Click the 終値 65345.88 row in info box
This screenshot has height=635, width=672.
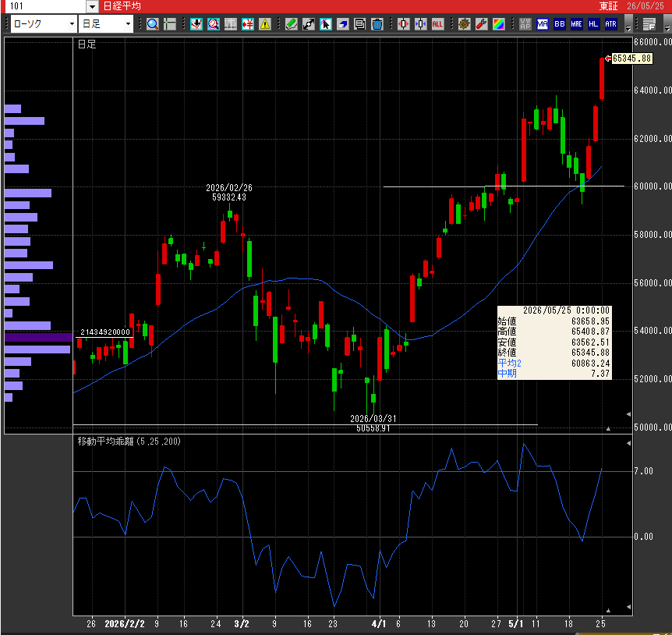(554, 353)
